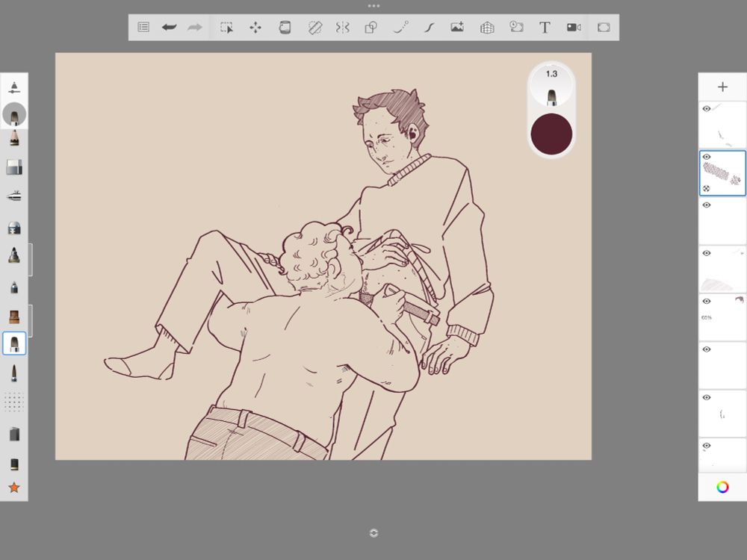Viewport: 747px width, 560px height.
Task: Select the Eraser in the brush palette
Action: (x=13, y=166)
